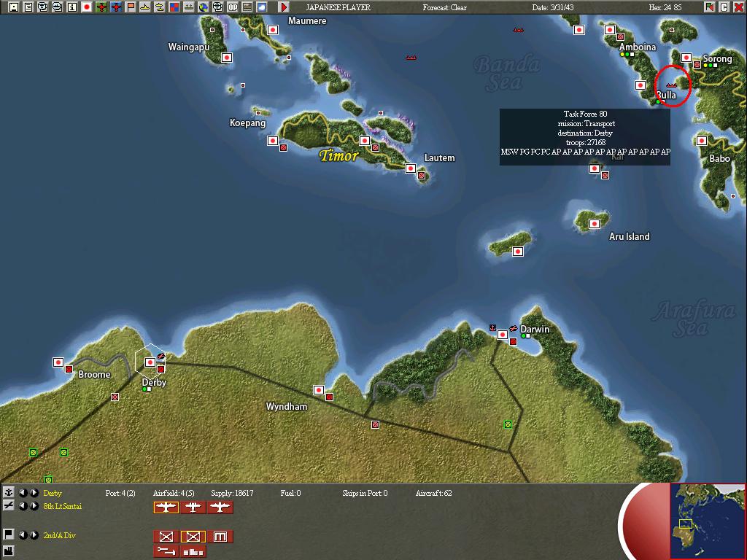Click the anchor icon beside Derby

coord(8,492)
